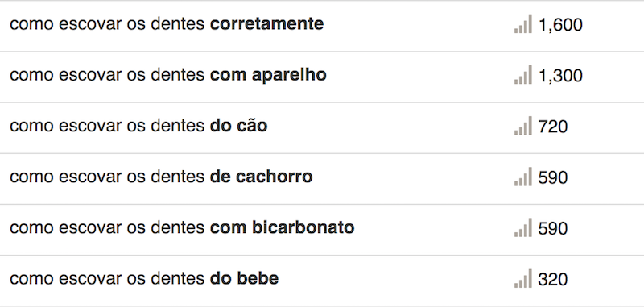Select keyword 'como escovar os dentes do cão'
This screenshot has height=308, width=644.
tap(138, 126)
